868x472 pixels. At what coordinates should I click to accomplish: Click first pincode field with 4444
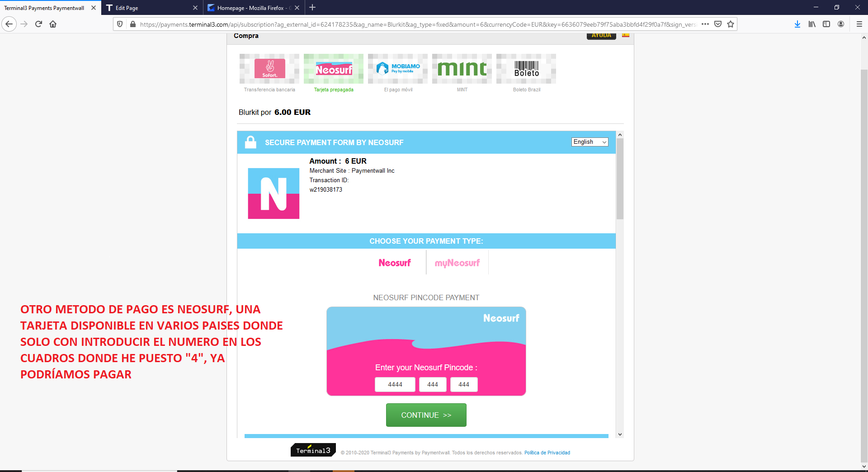coord(395,384)
